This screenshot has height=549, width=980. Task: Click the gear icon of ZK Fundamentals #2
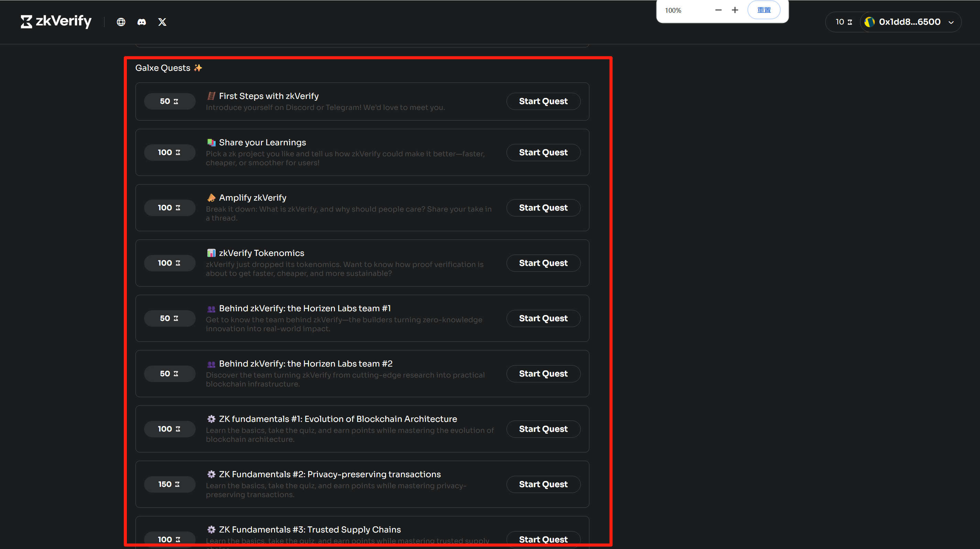[x=211, y=474]
